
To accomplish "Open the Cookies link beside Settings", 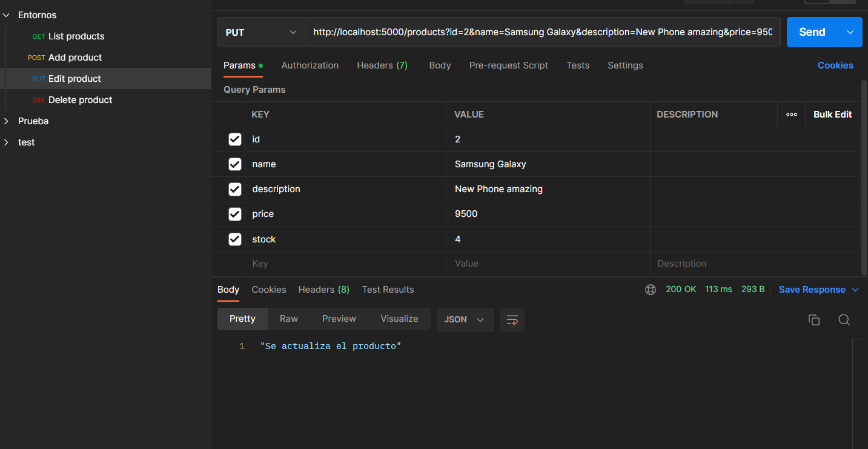I will [x=835, y=65].
